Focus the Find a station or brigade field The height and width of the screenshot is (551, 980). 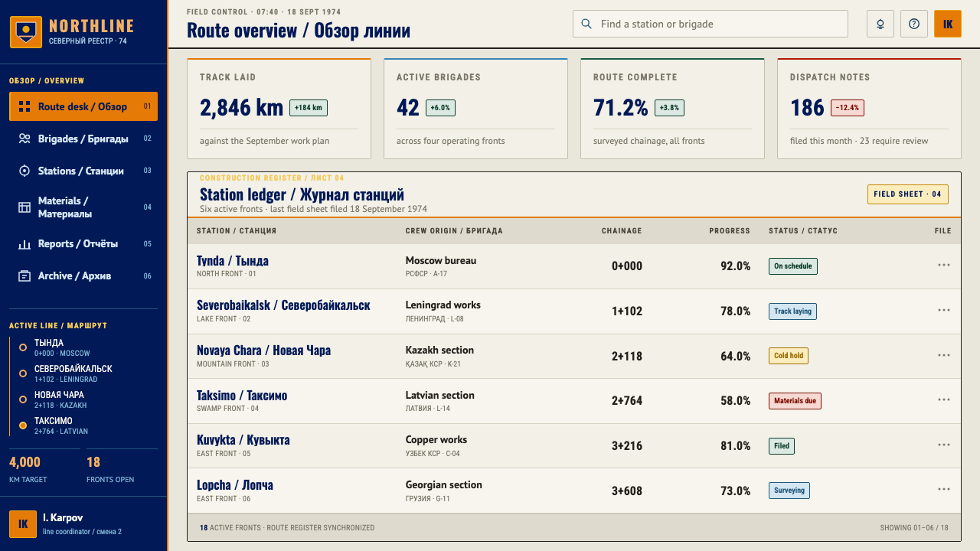pyautogui.click(x=710, y=24)
